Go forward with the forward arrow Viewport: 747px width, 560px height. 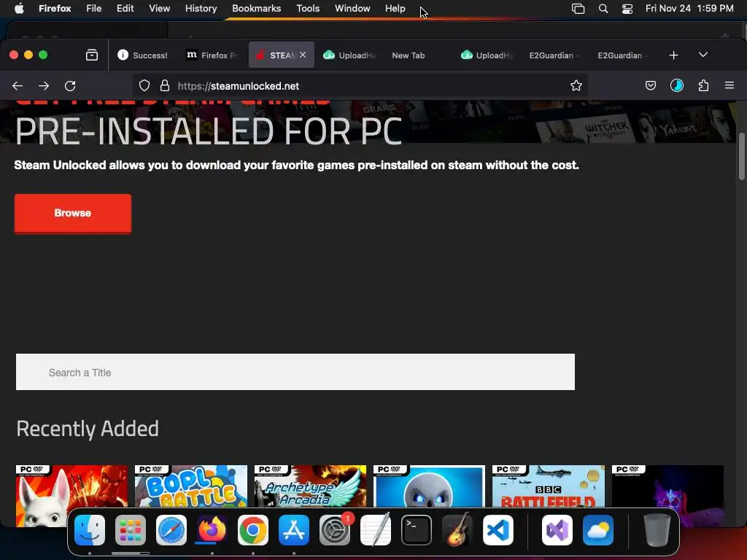(44, 86)
